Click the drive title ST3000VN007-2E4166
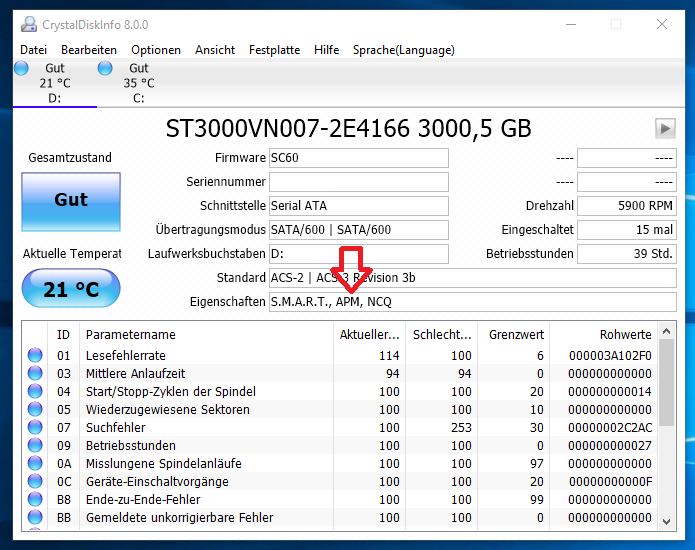This screenshot has height=550, width=695. (288, 129)
